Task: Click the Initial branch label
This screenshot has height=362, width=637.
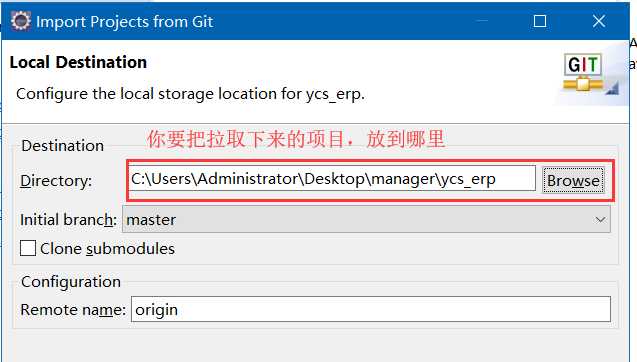Action: point(68,220)
